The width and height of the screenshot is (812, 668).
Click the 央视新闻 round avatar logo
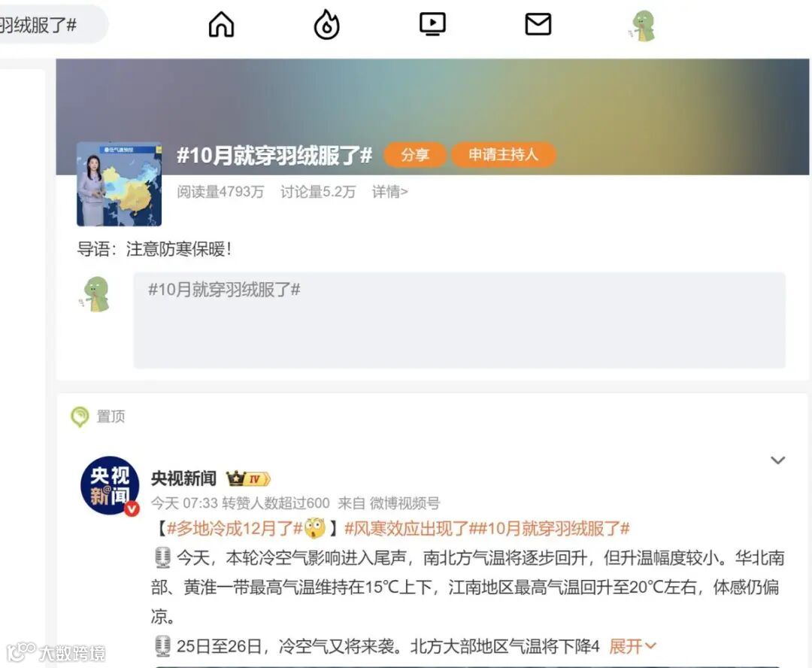click(110, 486)
